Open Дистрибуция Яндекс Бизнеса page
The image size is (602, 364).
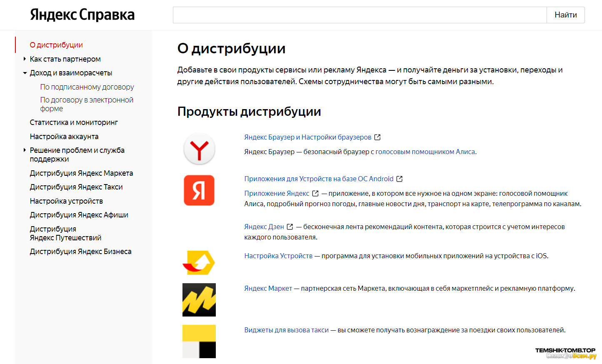[80, 252]
